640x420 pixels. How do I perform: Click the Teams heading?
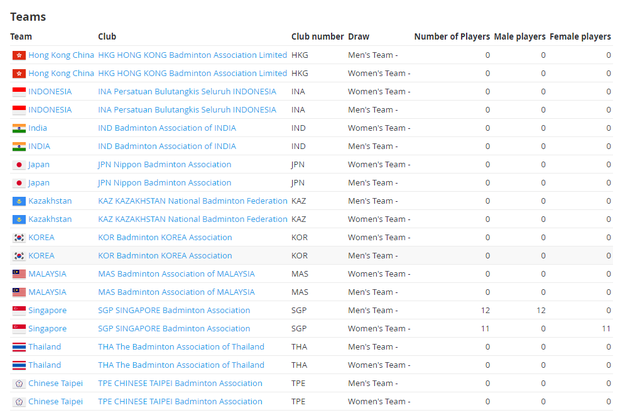[28, 17]
